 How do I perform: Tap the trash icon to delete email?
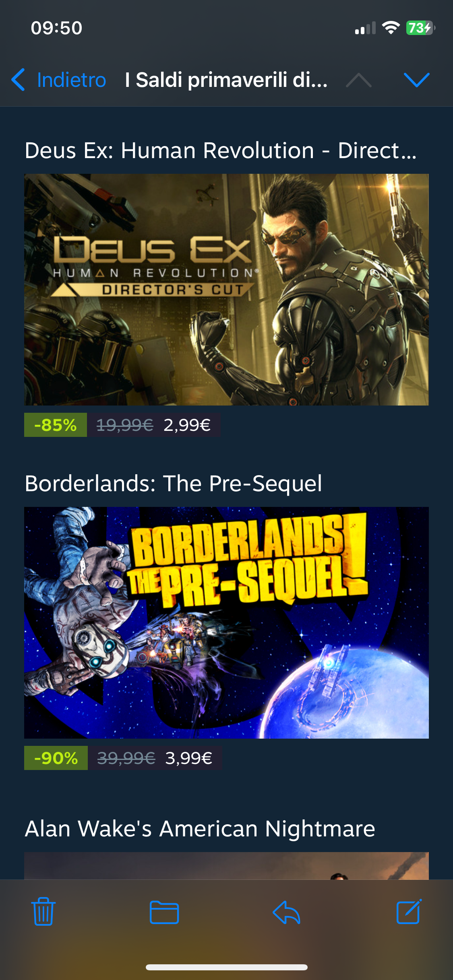coord(43,912)
